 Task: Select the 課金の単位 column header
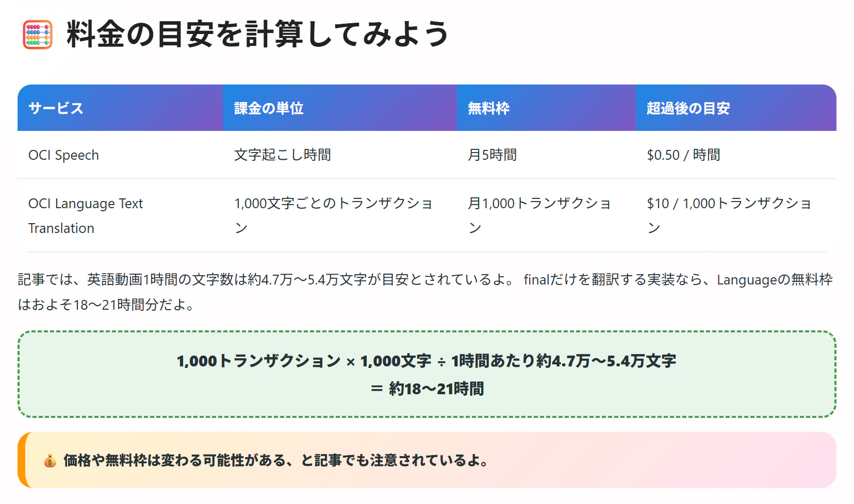(x=339, y=108)
